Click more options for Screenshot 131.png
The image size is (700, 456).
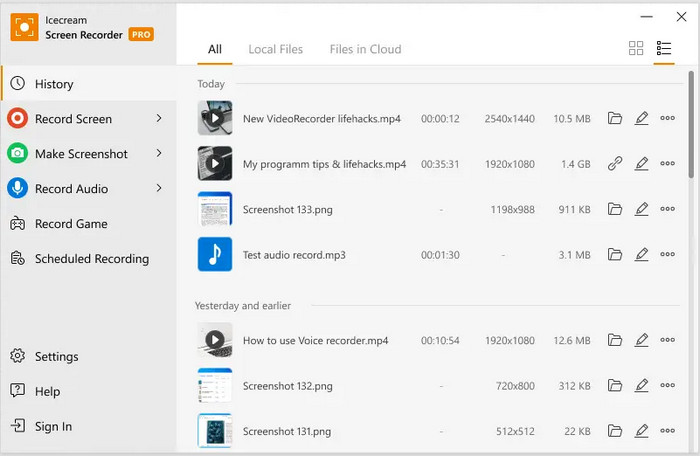click(667, 431)
